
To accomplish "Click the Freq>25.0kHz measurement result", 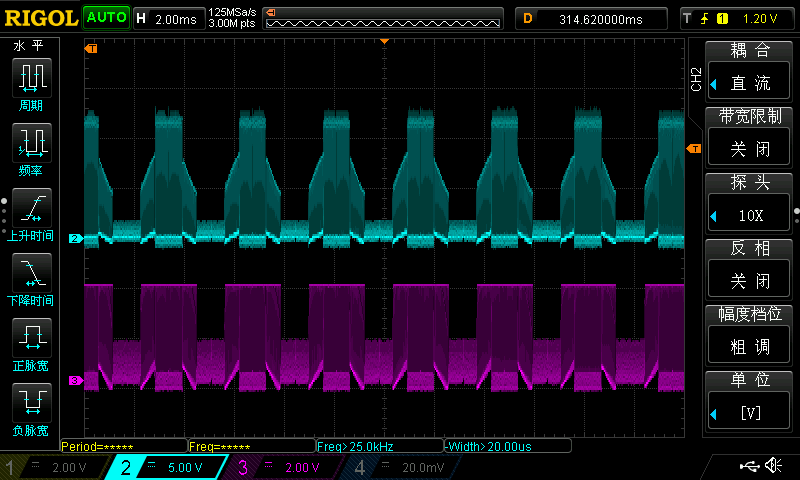I will click(380, 446).
